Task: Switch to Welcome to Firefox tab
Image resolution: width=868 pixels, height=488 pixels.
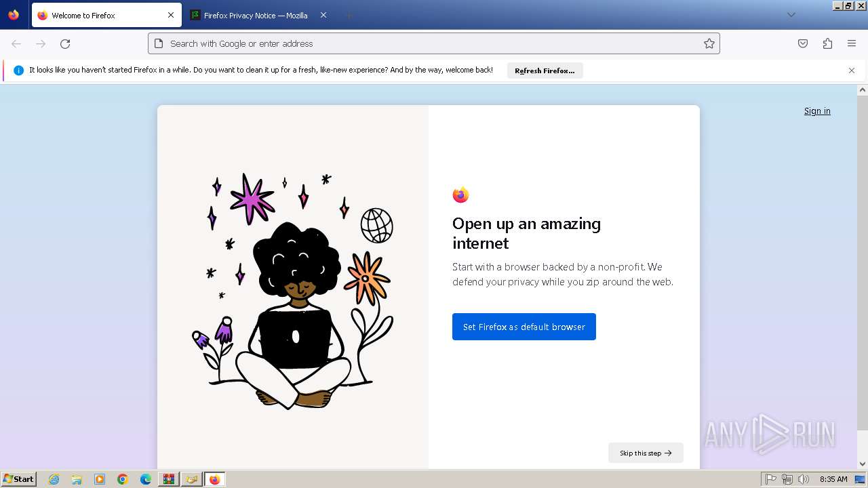Action: tap(106, 15)
